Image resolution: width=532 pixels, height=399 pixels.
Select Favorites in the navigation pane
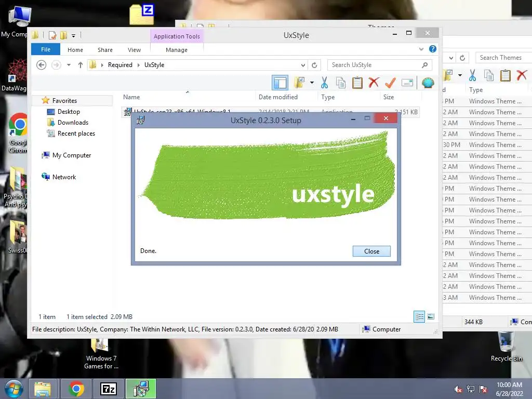point(64,100)
